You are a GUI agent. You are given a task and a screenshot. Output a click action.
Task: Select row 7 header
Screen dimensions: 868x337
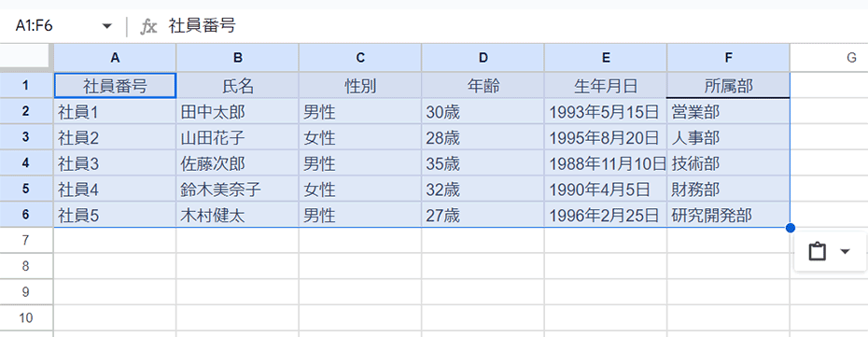tap(26, 240)
